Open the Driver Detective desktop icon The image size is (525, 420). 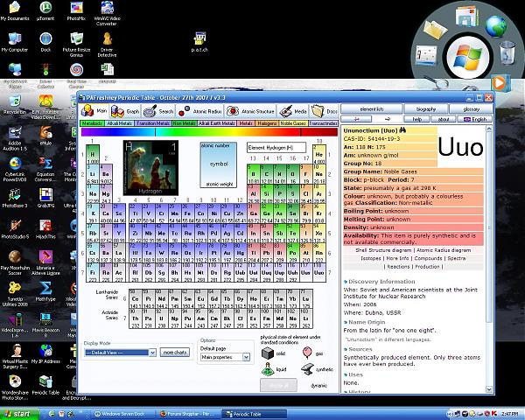pos(107,45)
